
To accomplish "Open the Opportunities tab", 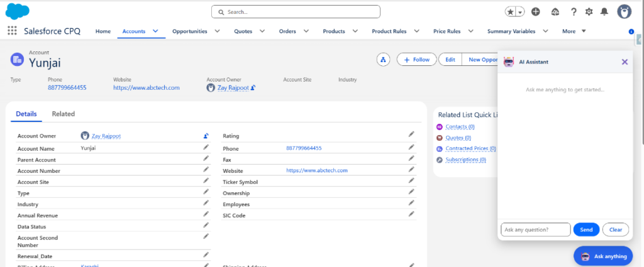I will click(190, 31).
